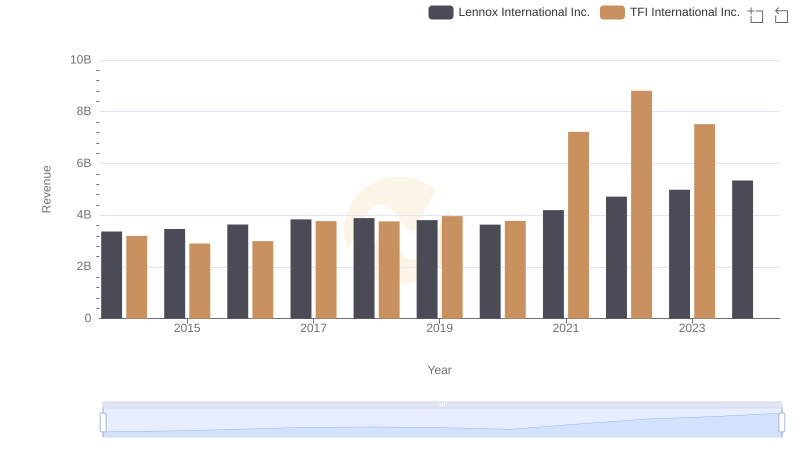
Task: Click the TFI bar for 2023
Action: pos(704,221)
